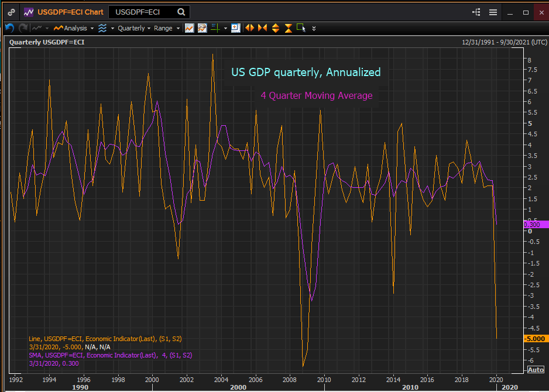Click the vertical expand arrows icon

276,28
